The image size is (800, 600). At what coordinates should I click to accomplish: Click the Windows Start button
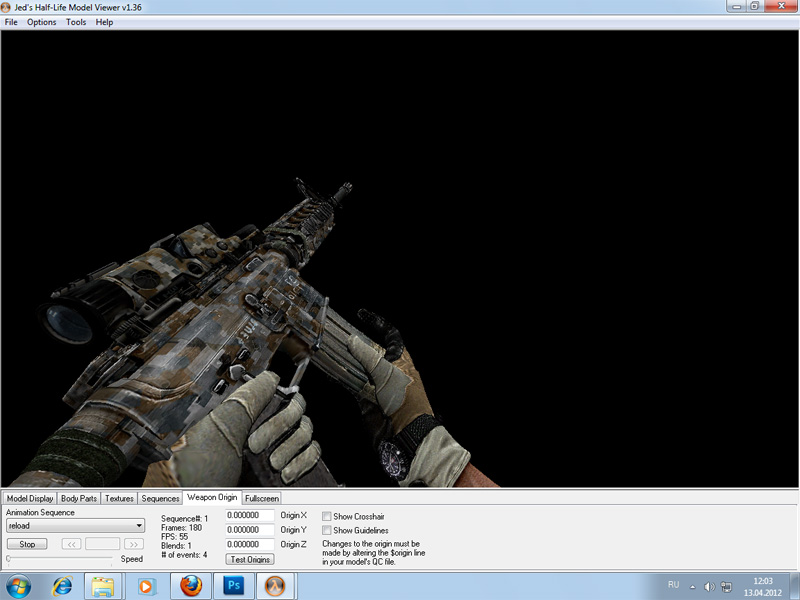click(18, 585)
